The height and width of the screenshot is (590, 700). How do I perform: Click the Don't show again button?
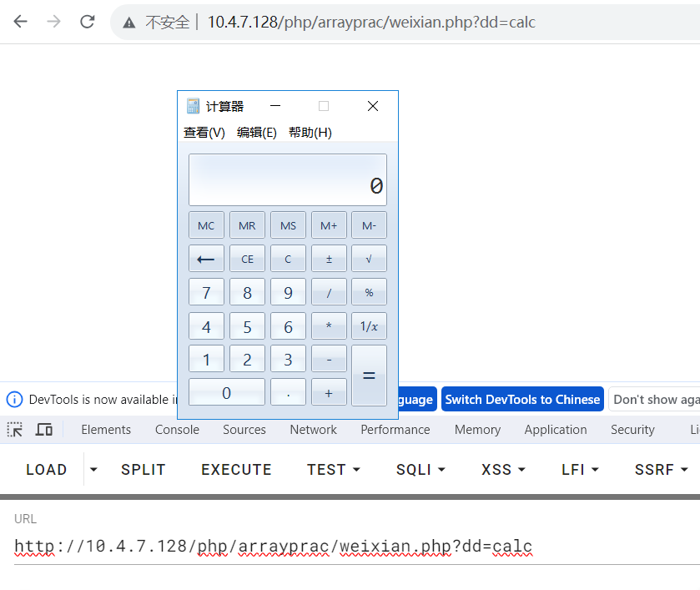(654, 399)
